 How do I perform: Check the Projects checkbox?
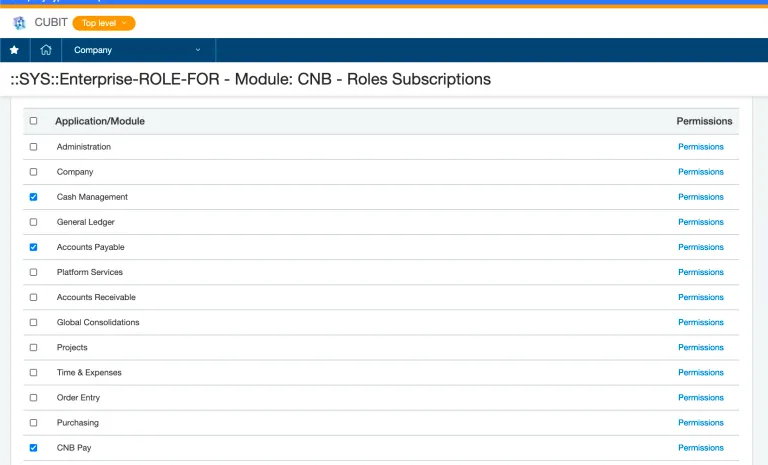pyautogui.click(x=33, y=347)
